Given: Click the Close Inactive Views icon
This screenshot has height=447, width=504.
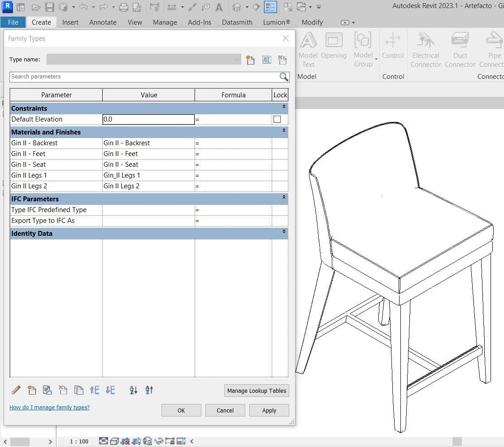Looking at the screenshot, I should (288, 7).
